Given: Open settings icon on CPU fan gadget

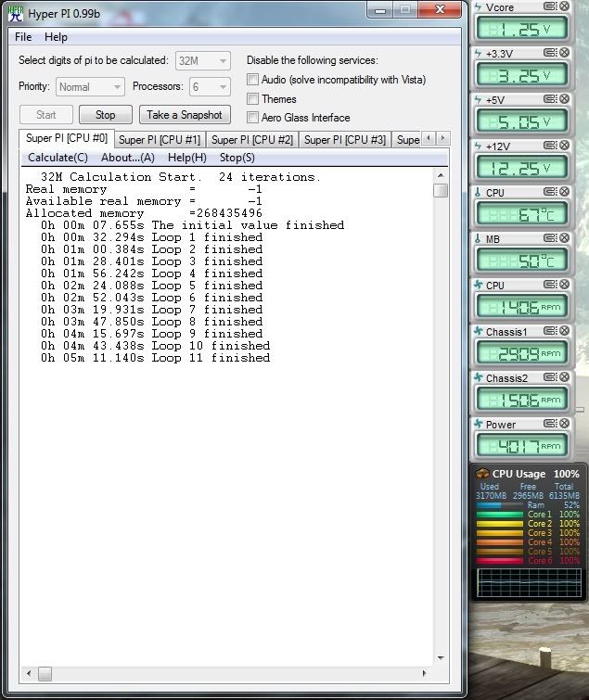Looking at the screenshot, I should tap(550, 285).
